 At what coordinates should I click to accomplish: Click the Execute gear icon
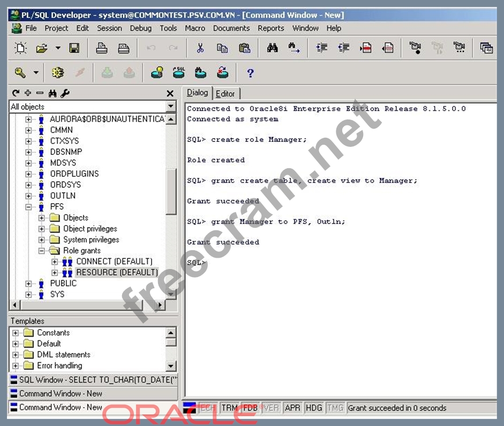click(58, 73)
